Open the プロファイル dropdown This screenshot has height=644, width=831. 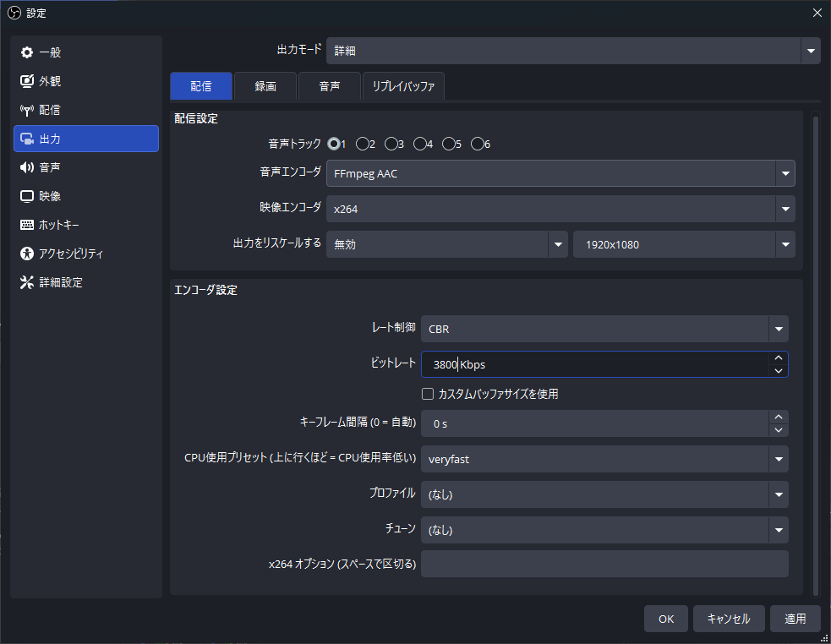[x=604, y=494]
